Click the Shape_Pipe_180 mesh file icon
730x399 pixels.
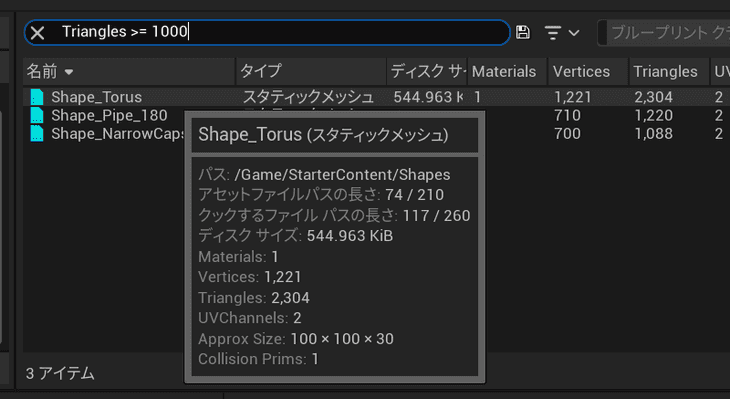[37, 115]
